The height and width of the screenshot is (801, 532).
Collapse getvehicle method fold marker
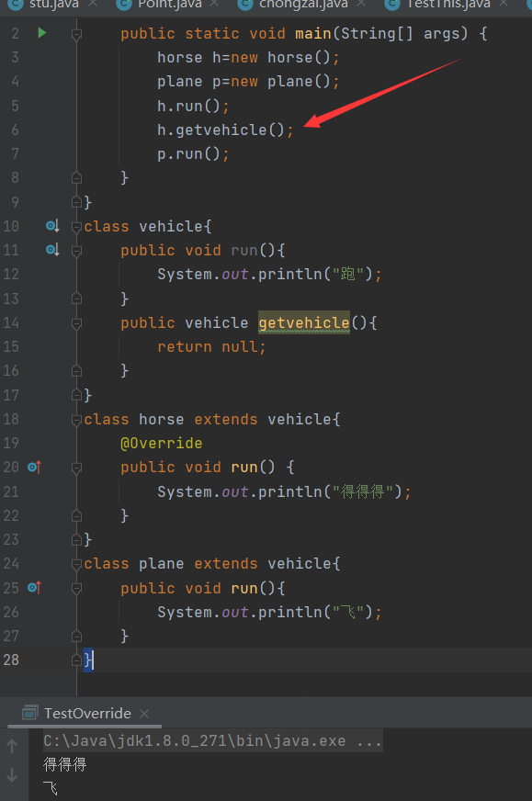(76, 322)
